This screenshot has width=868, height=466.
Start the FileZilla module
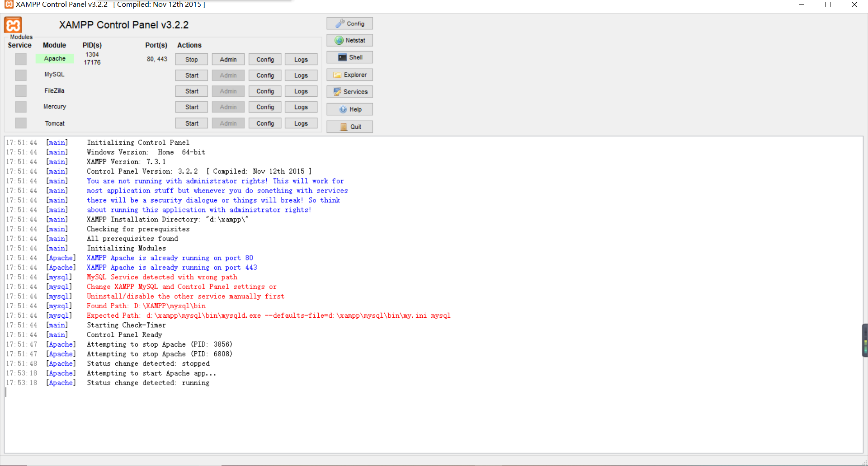tap(192, 91)
